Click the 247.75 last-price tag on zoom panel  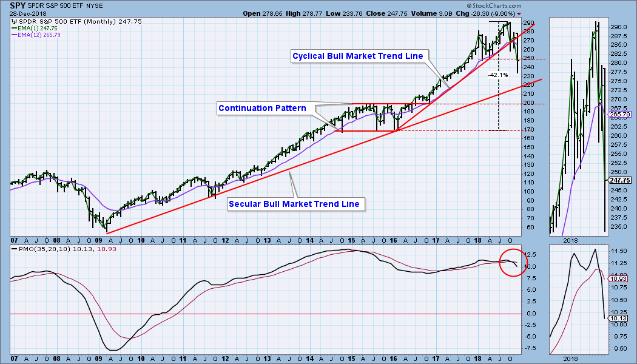[621, 180]
